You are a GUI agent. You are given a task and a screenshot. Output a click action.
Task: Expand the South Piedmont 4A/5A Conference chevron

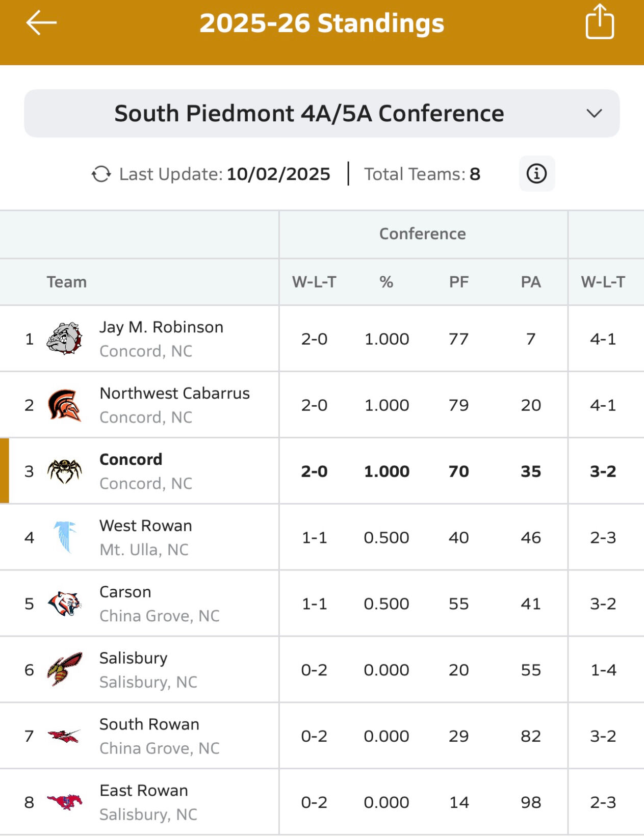click(x=595, y=113)
